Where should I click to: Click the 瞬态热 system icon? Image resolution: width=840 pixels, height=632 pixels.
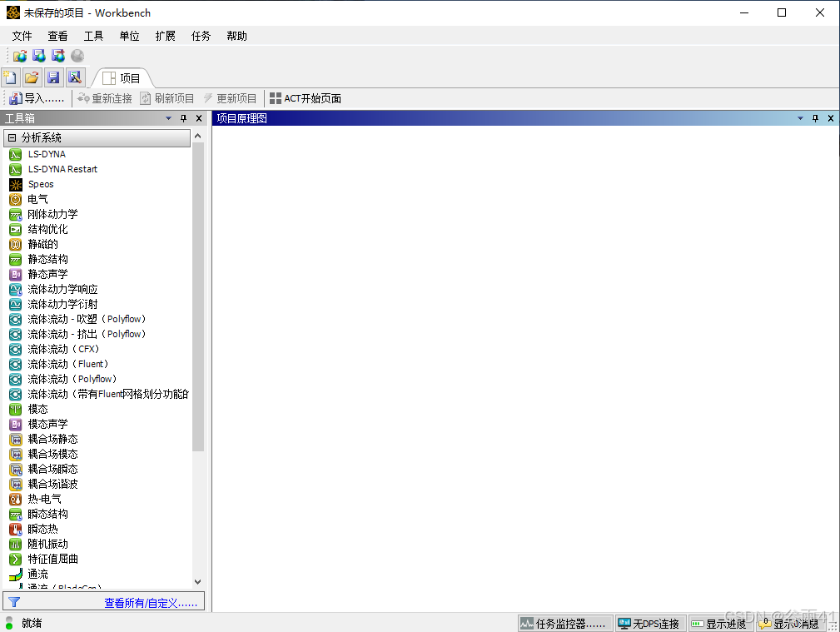click(x=16, y=530)
